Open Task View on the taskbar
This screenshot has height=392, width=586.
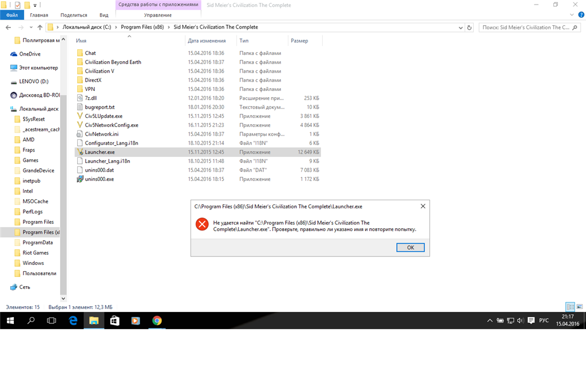click(52, 320)
